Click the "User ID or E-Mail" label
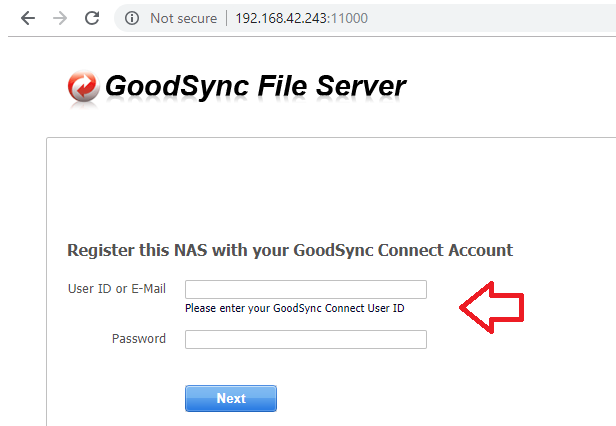Image resolution: width=616 pixels, height=426 pixels. 116,289
